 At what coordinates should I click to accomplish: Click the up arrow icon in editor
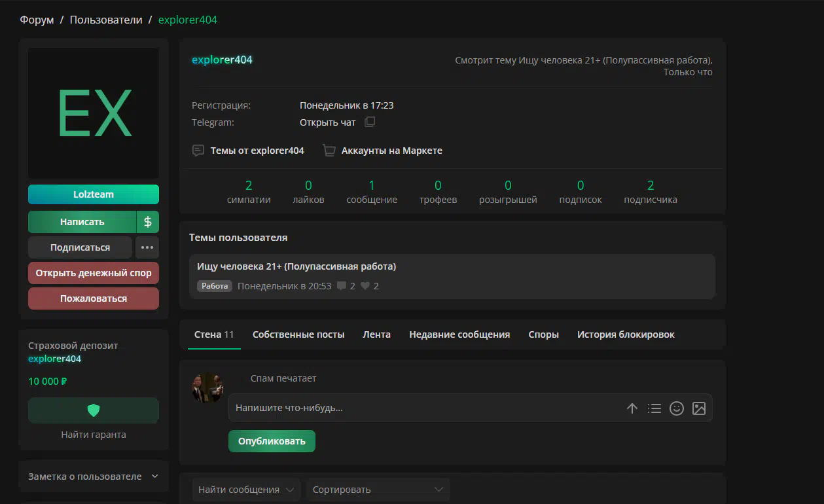pyautogui.click(x=632, y=408)
